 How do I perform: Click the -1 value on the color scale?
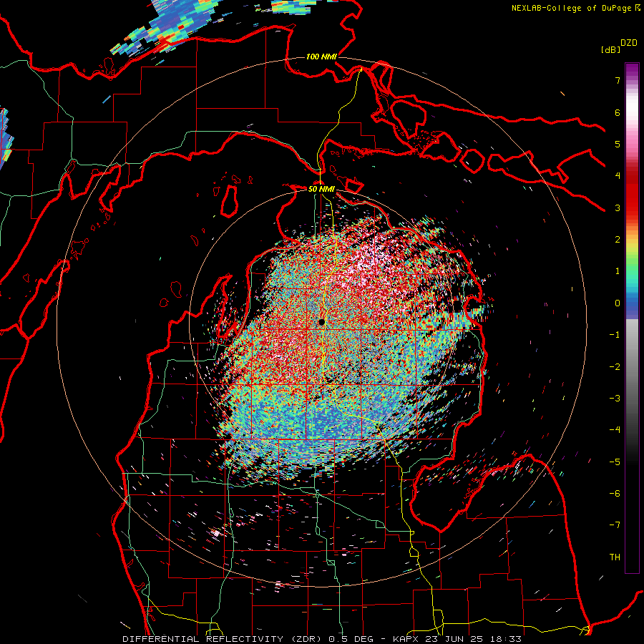tap(615, 335)
